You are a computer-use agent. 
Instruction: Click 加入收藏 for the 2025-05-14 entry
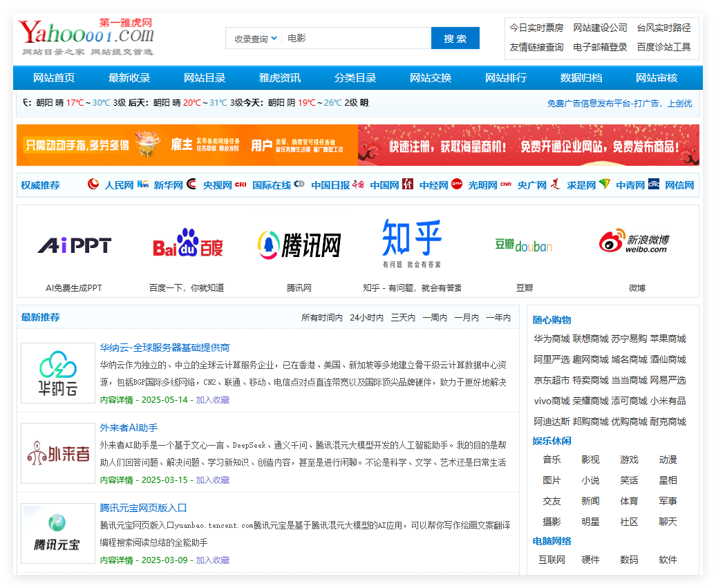click(213, 400)
